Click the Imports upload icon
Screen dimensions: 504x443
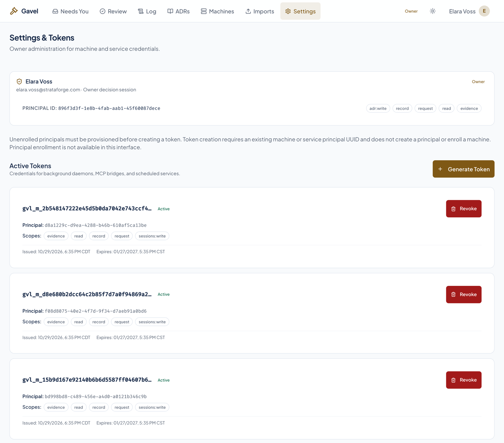(248, 11)
